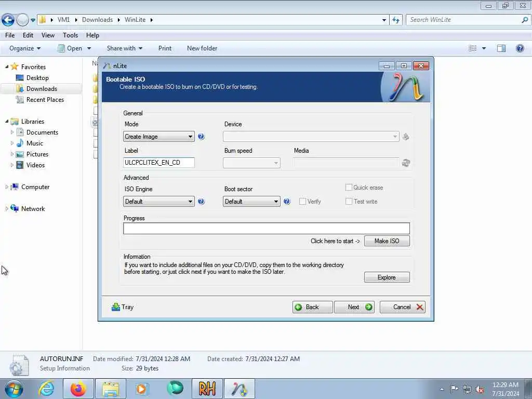Open Windows Explorer taskbar icon
Screen dimensions: 532x399
click(x=111, y=389)
